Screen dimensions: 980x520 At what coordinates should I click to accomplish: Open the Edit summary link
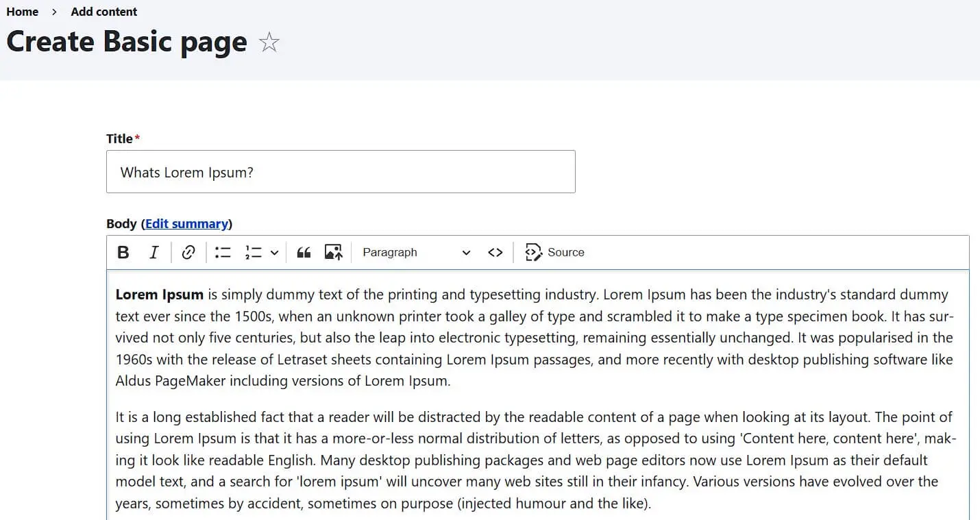click(x=186, y=223)
